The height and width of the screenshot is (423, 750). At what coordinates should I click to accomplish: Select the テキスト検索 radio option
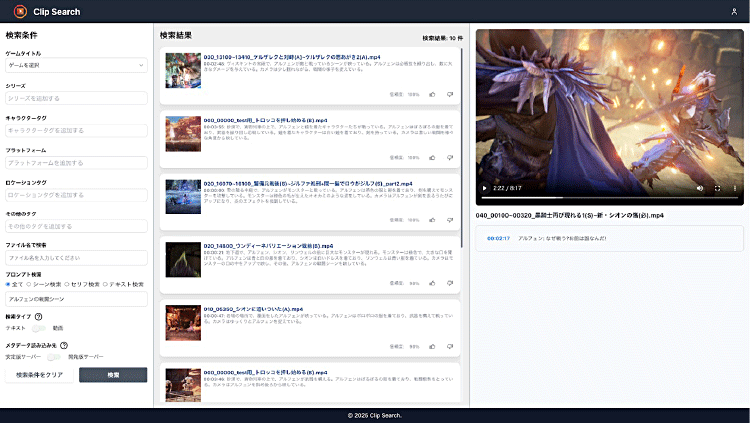point(105,284)
